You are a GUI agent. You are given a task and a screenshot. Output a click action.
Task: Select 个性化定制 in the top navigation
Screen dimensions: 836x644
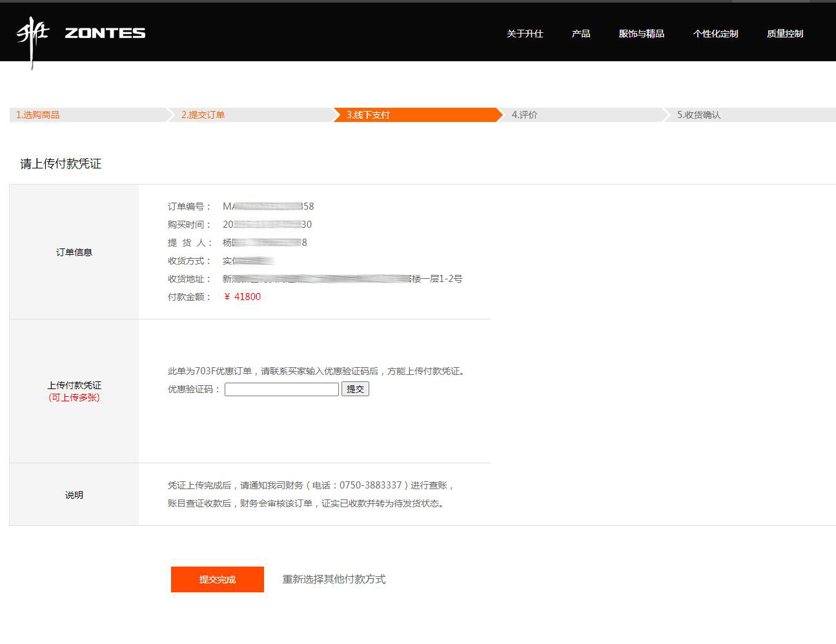click(715, 34)
